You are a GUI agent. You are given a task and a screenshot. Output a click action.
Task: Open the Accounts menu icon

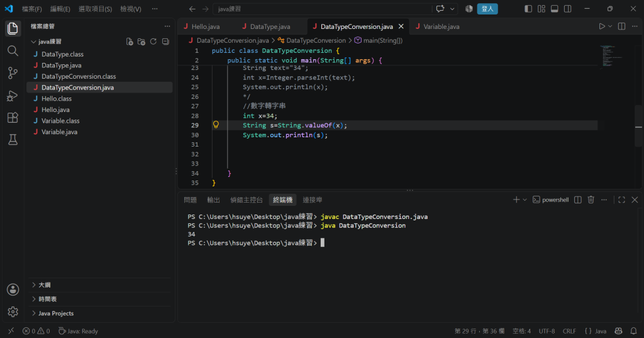click(13, 290)
